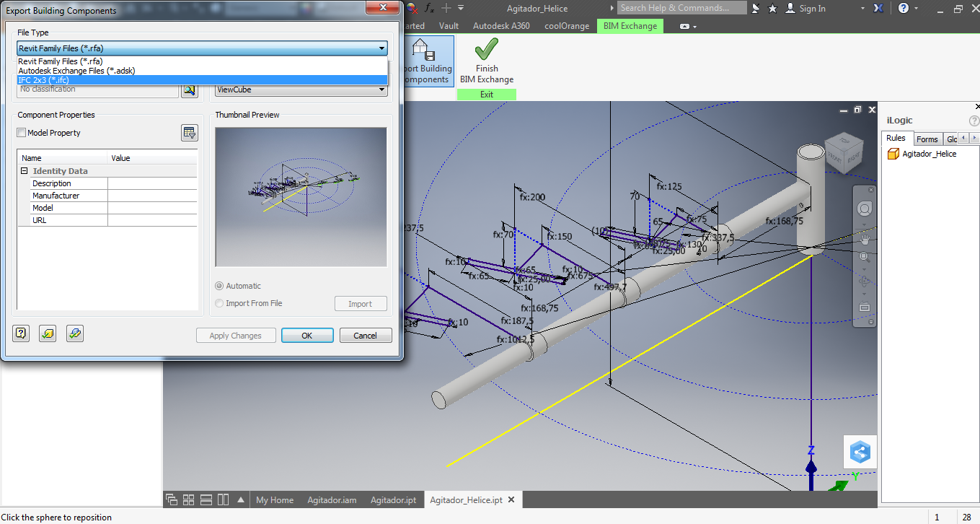Click the Value column header

click(152, 158)
